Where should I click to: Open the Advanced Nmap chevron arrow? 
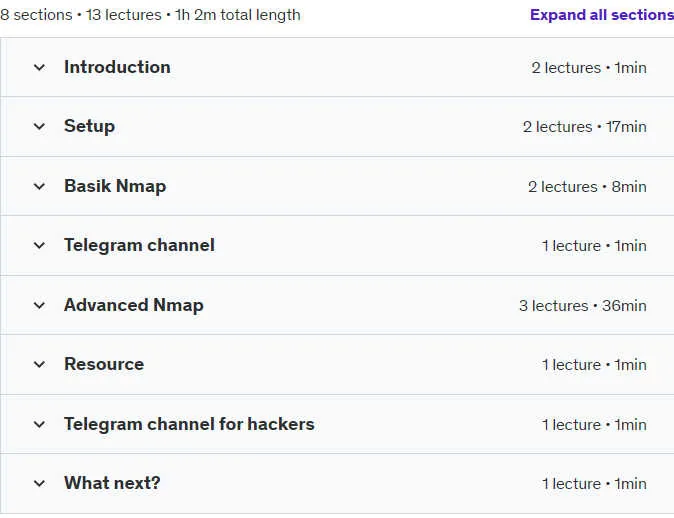(39, 306)
